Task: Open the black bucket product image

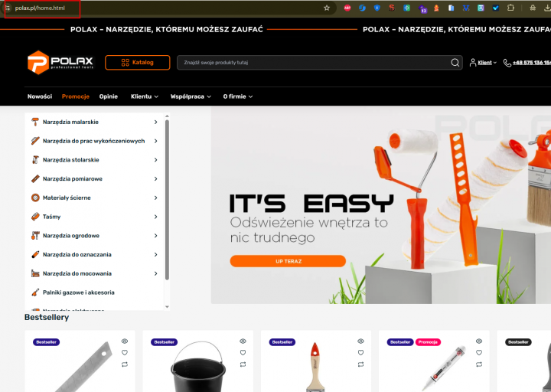Action: [198, 367]
